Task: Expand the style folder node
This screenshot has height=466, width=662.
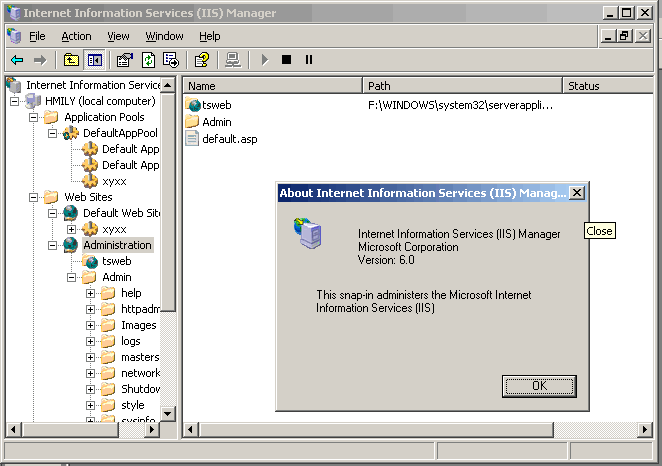Action: tap(90, 405)
